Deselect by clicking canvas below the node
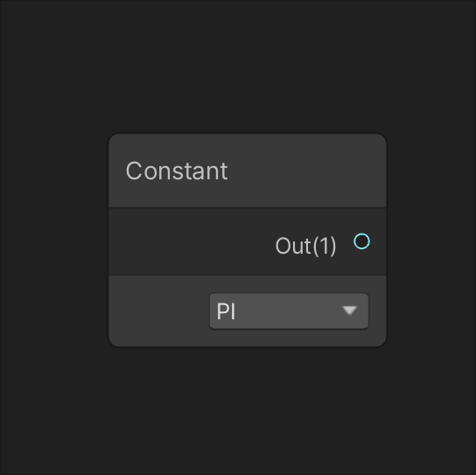The width and height of the screenshot is (476, 475). [x=238, y=410]
